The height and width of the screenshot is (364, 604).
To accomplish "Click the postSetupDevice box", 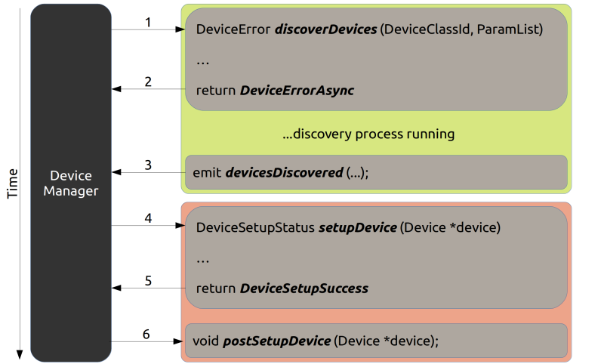I will pyautogui.click(x=376, y=341).
